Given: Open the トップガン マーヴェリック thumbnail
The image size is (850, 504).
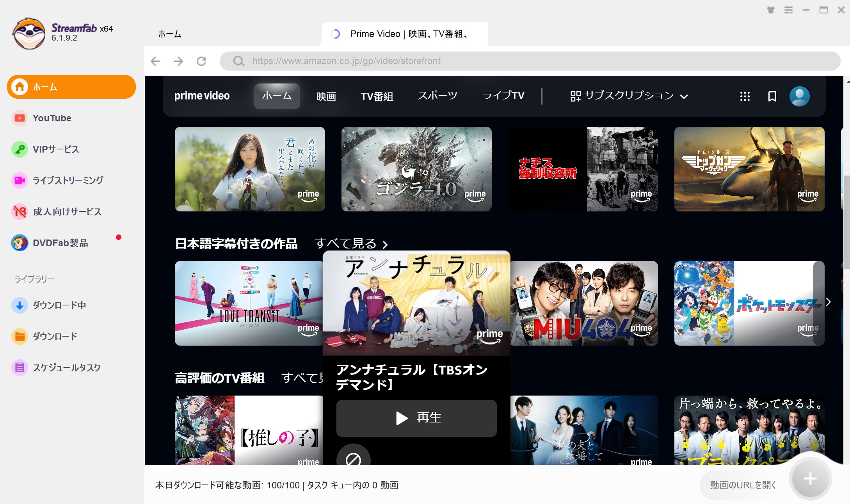Looking at the screenshot, I should (x=749, y=169).
